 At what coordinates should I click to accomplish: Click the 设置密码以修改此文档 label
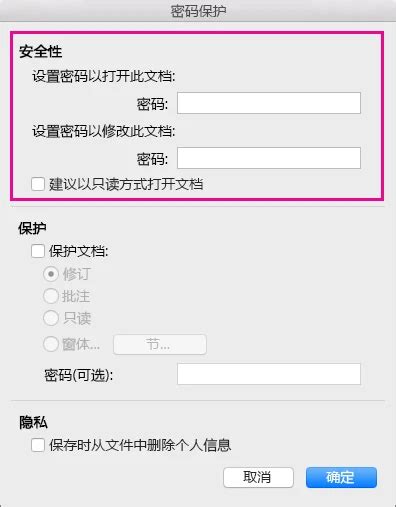point(104,131)
